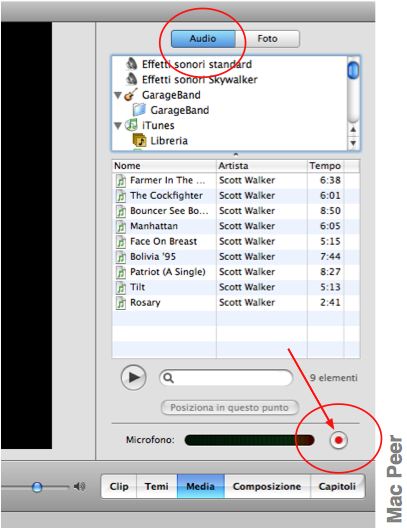Screen dimensions: 407x528
Task: Select the iTunes Libreria icon
Action: tap(139, 140)
